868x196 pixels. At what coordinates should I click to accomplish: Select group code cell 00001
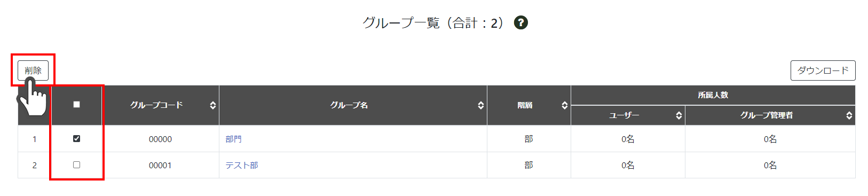[160, 165]
